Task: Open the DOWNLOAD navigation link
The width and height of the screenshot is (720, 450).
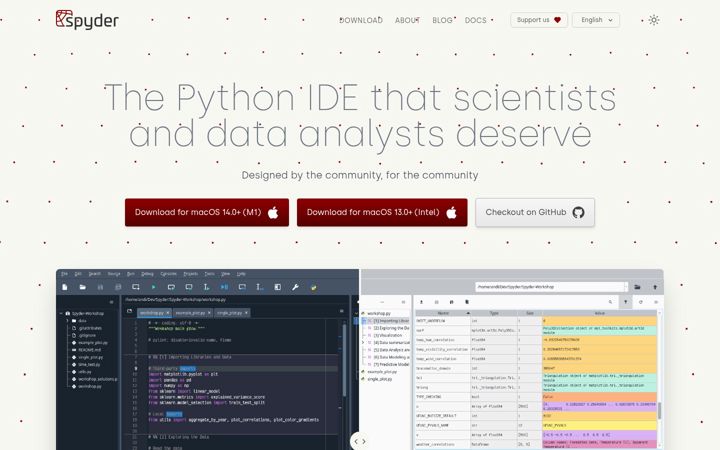Action: (361, 20)
